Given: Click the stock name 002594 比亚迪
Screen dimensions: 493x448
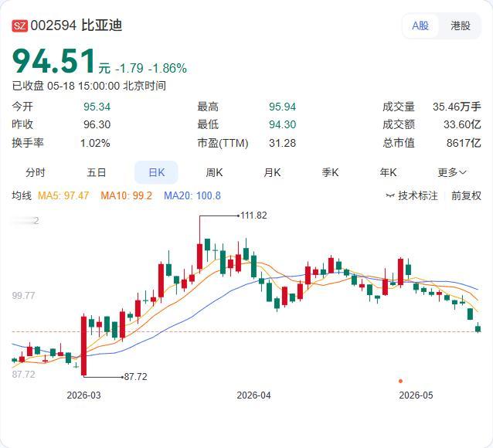Looking at the screenshot, I should coord(76,25).
